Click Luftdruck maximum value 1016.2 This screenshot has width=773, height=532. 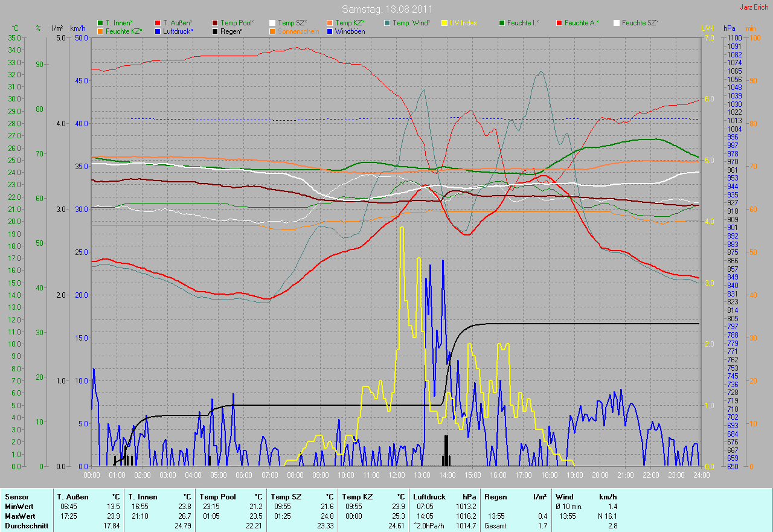(x=466, y=516)
